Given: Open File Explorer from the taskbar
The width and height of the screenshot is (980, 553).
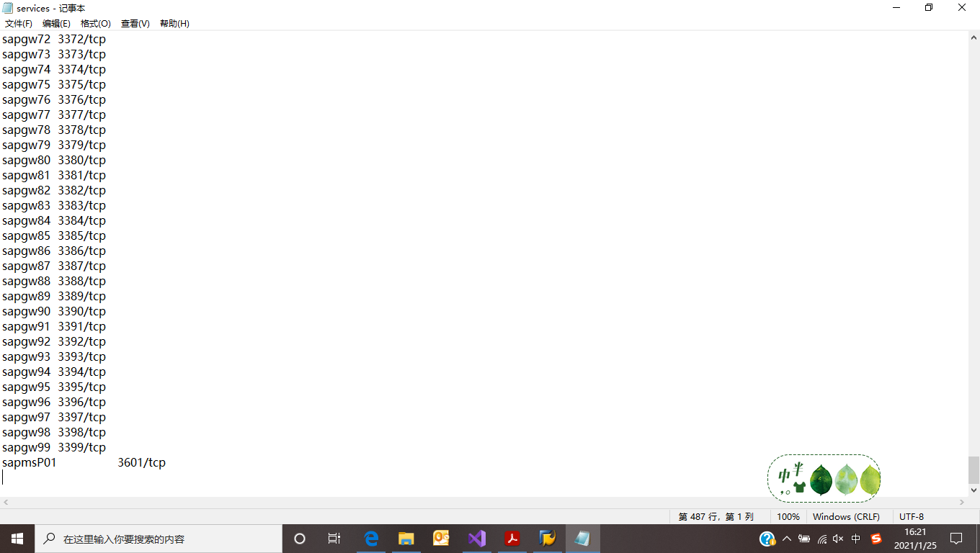Looking at the screenshot, I should (x=406, y=538).
